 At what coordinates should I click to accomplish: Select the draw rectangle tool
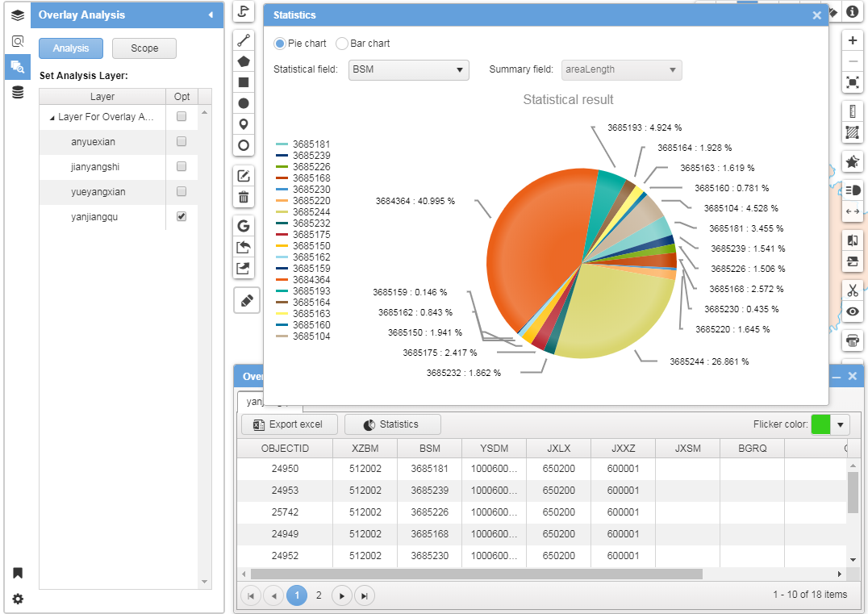[x=244, y=82]
